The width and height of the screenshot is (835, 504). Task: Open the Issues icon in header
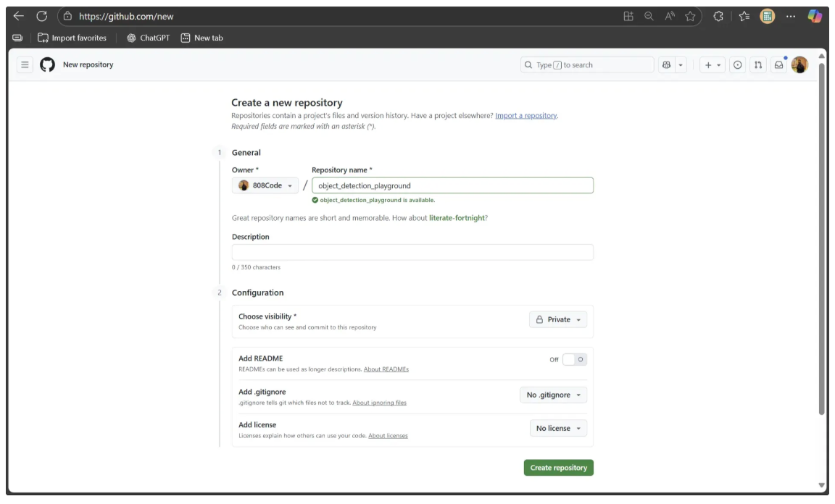[737, 65]
